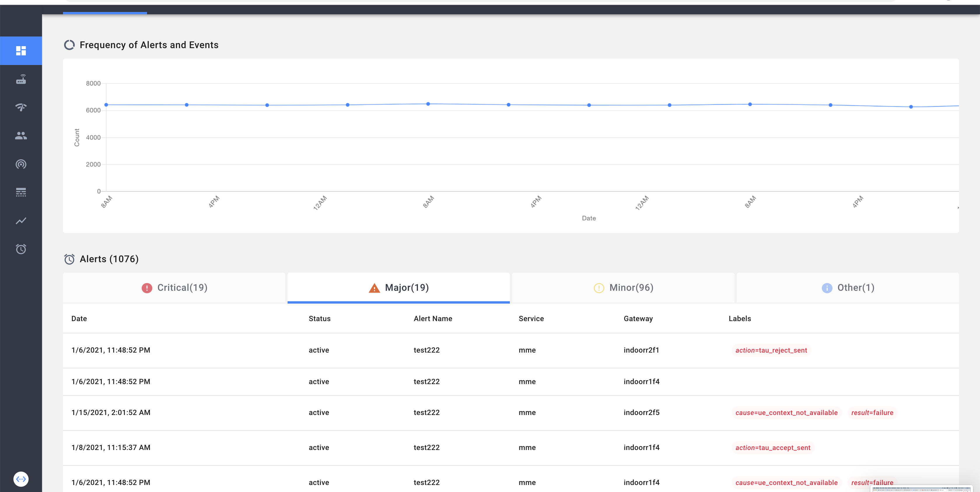Click the highest chart data point near 8AM
The image size is (980, 492).
tap(428, 104)
